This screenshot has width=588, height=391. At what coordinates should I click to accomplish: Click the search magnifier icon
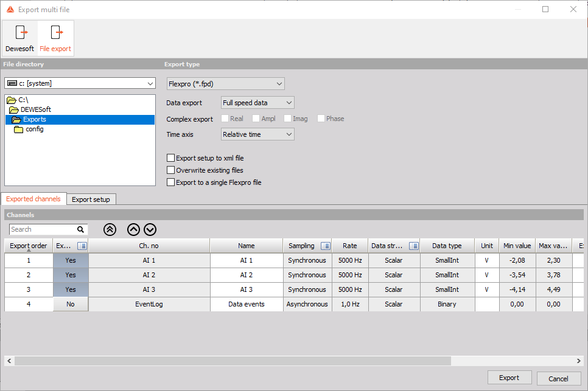pos(80,230)
